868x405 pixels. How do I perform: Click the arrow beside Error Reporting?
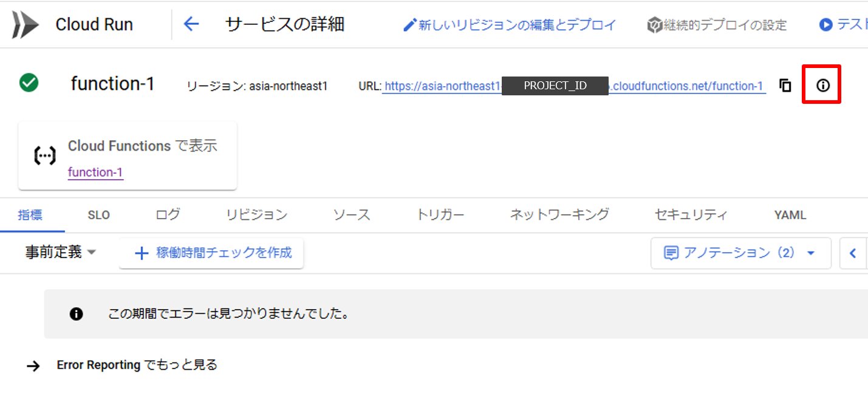(x=33, y=366)
